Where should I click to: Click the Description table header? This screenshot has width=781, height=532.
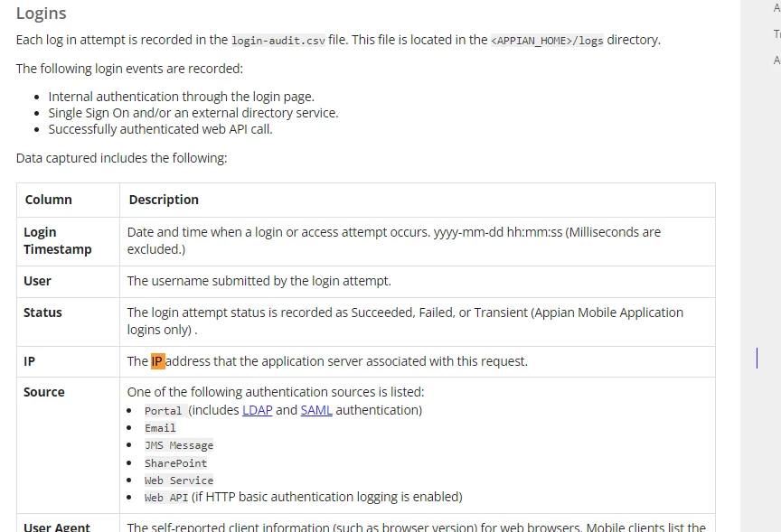(x=164, y=200)
